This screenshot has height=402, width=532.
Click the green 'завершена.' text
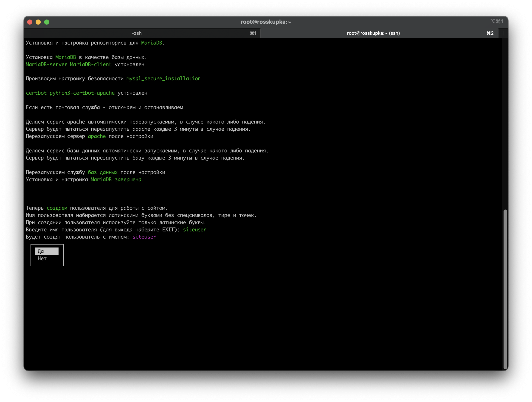(129, 180)
